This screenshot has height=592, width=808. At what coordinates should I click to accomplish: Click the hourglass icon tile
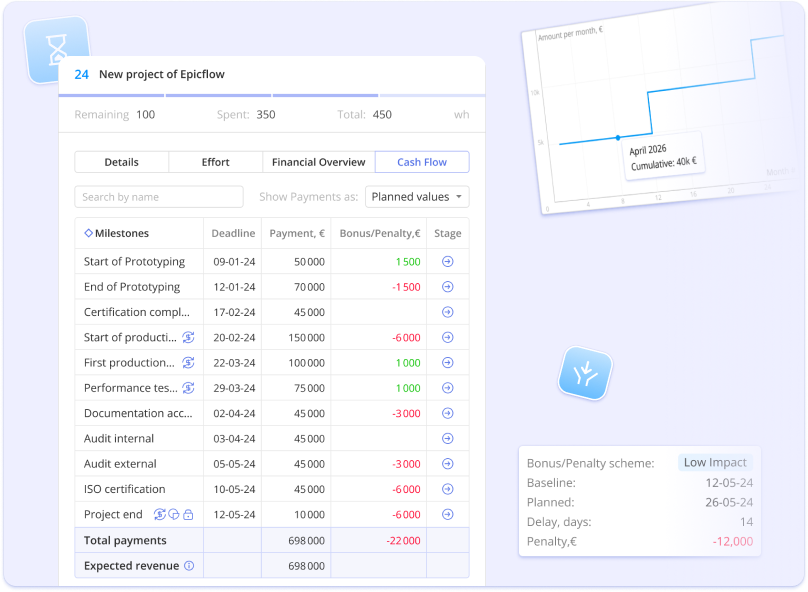point(57,49)
